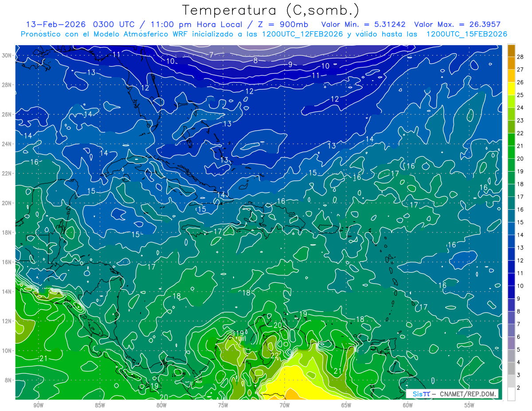Click the color bar value 13
This screenshot has width=532, height=411.
[x=521, y=248]
